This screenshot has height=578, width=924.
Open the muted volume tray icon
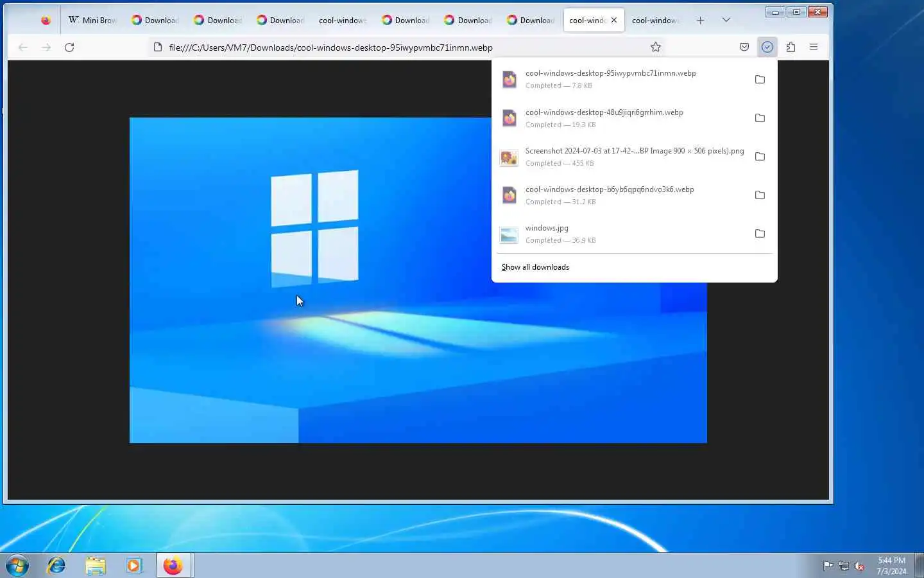[859, 566]
